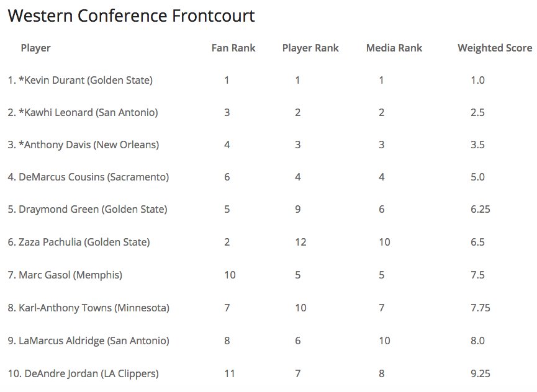The image size is (537, 392).
Task: Click Kawhi Leonard (San Antonio) entry
Action: tap(83, 112)
